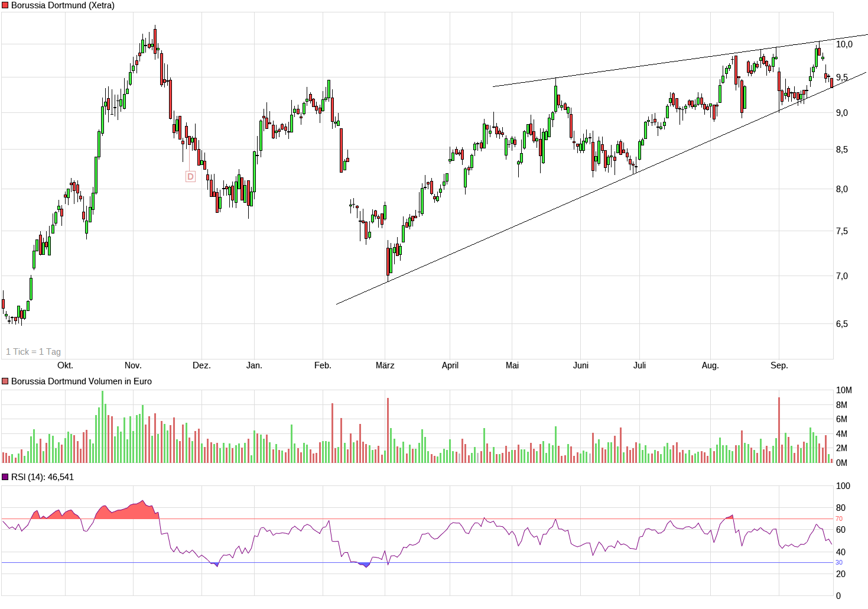Viewport: 868px width, 609px height.
Task: Click the 'Feb.' month label
Action: pos(323,365)
